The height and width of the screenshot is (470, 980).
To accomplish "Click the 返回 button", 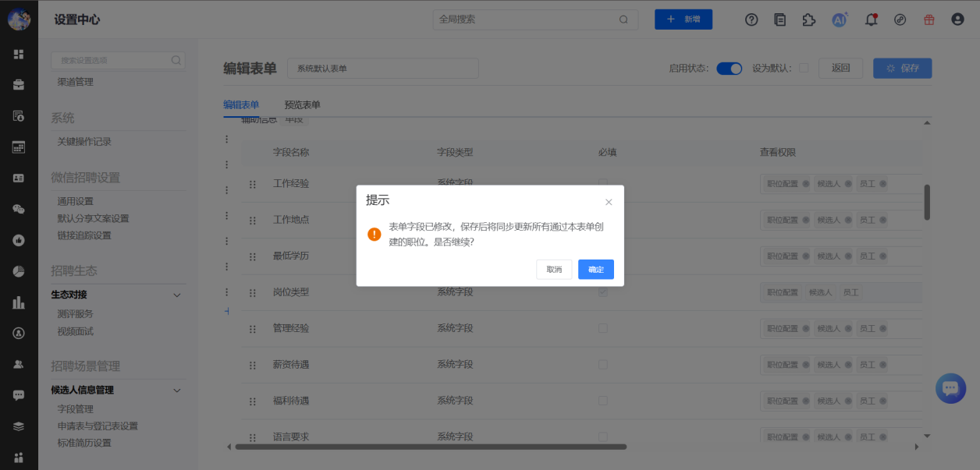I will click(x=840, y=68).
